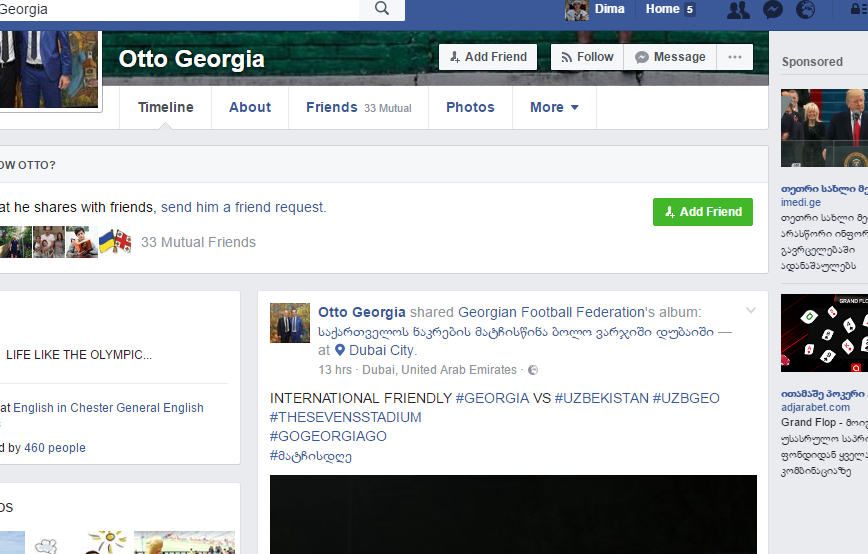Viewport: 868px width, 554px height.
Task: Click the search magnifier icon
Action: coord(382,8)
